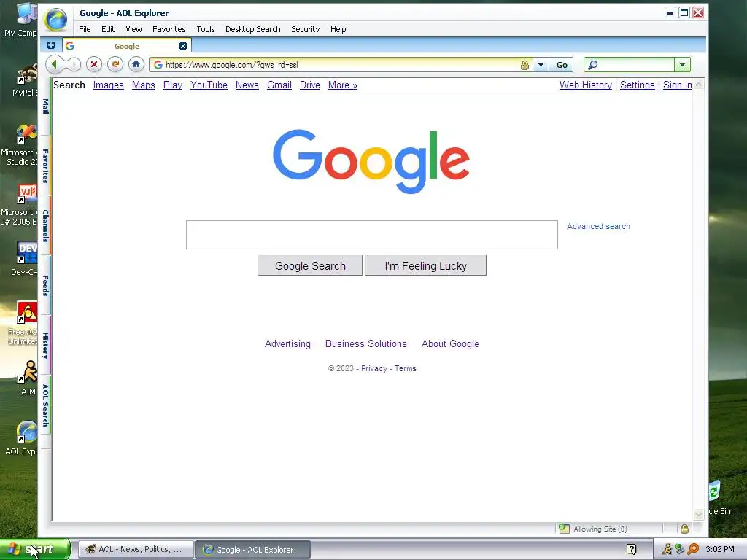Open the History side panel tab
Screen dimensions: 747x560
pos(45,345)
